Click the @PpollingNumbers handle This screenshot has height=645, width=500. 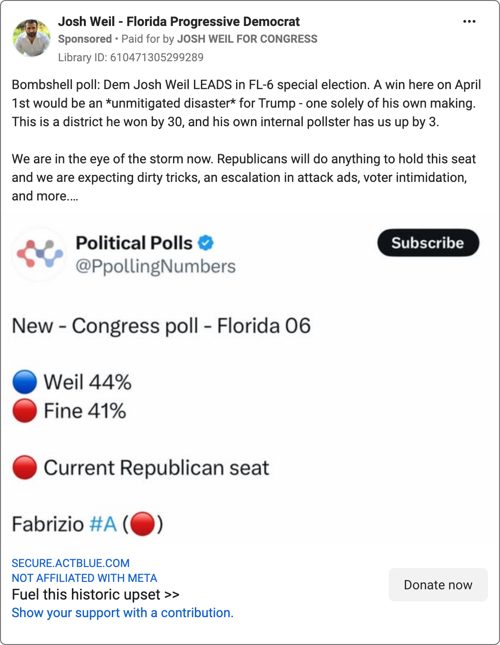coord(155,267)
